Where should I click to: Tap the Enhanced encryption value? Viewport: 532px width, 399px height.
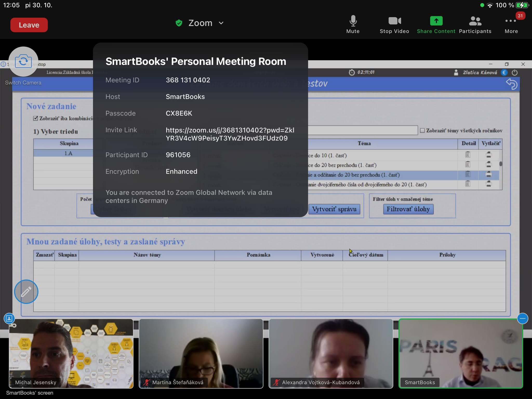point(181,171)
